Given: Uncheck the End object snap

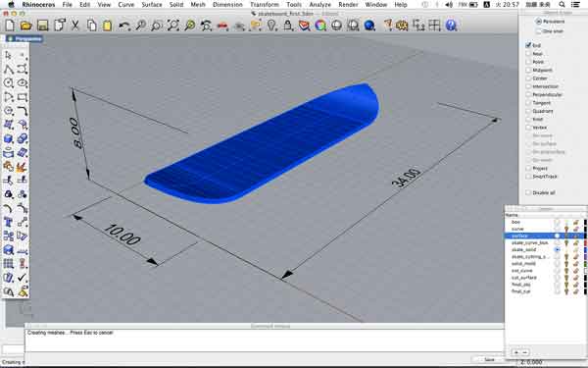Looking at the screenshot, I should click(529, 45).
